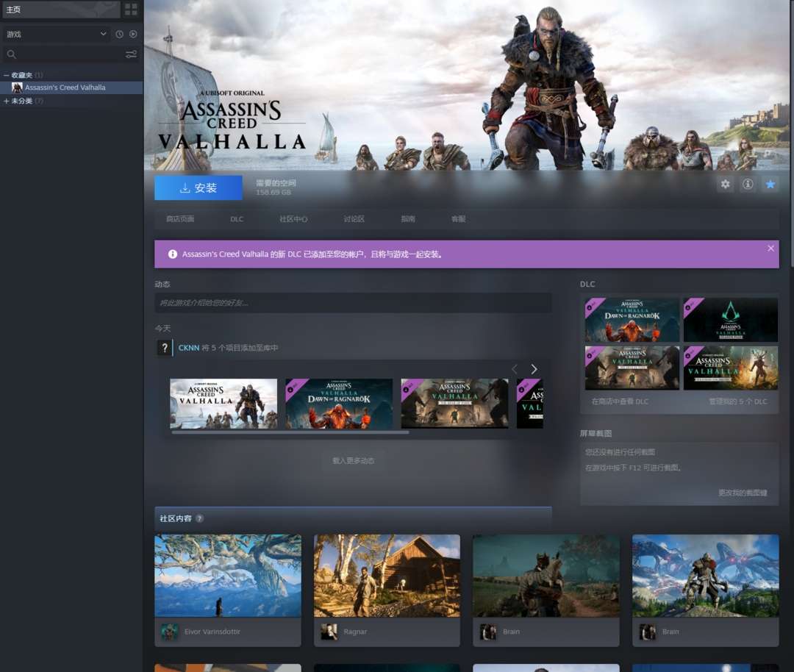Click the activity post input field

353,303
